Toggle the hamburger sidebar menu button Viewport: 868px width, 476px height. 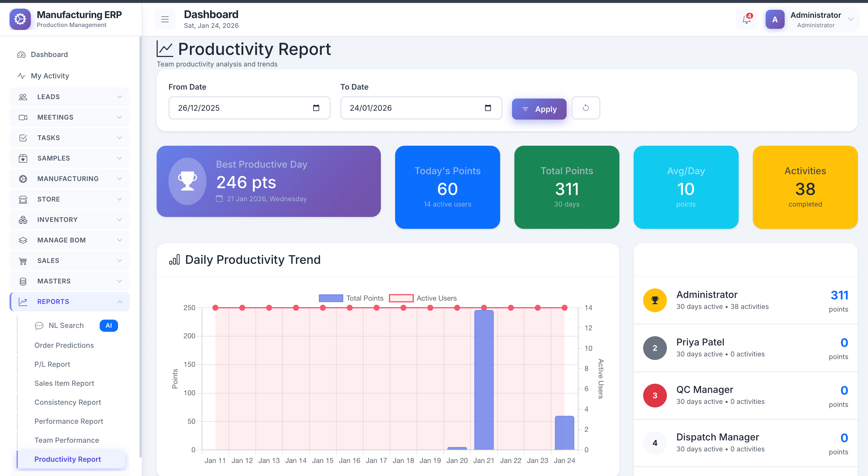[165, 20]
